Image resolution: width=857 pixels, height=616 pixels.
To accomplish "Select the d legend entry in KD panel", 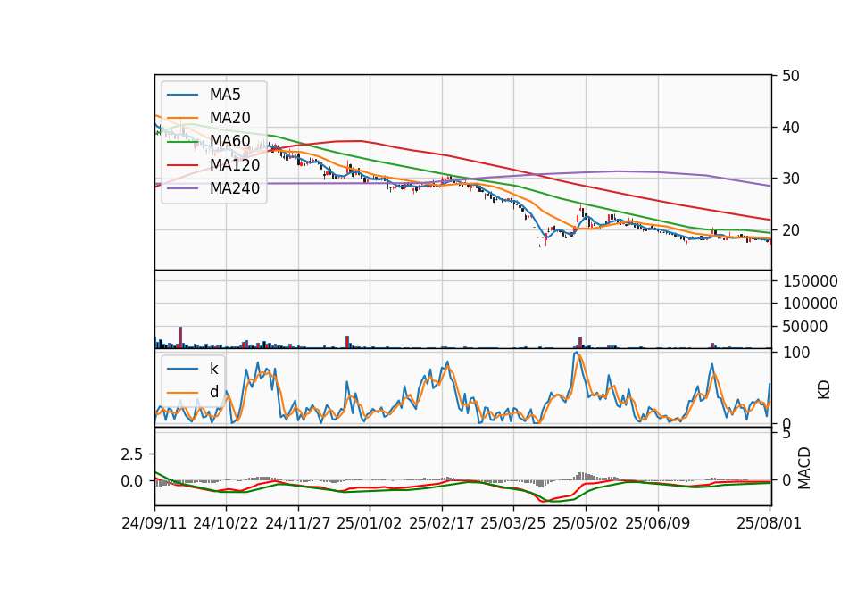I will click(x=193, y=392).
